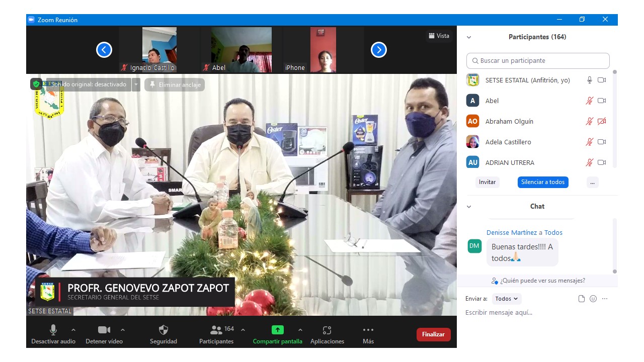Toggle the Desactivar audio microphone button
Image resolution: width=644 pixels, height=362 pixels.
(53, 330)
